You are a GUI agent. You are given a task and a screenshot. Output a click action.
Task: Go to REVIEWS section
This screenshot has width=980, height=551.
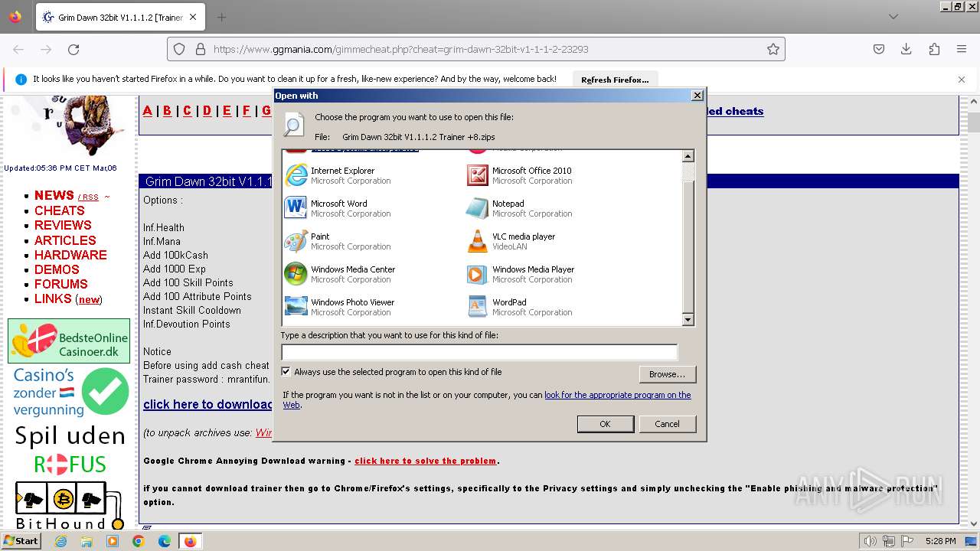(63, 225)
